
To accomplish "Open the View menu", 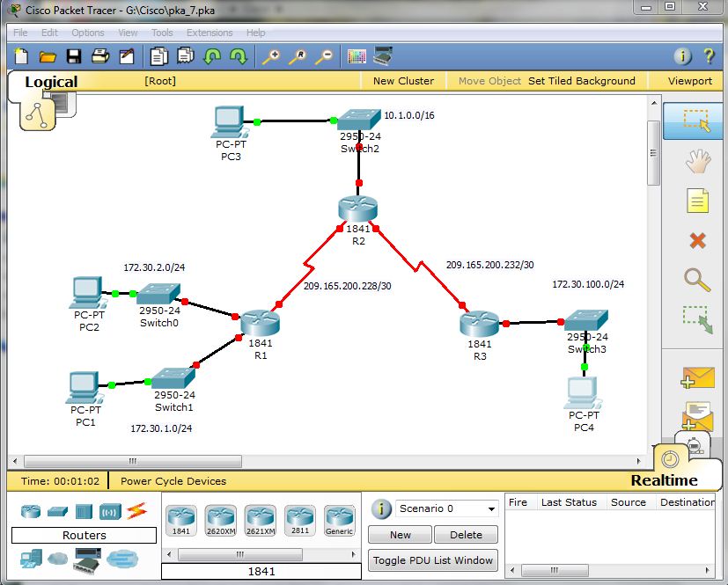I will (x=128, y=33).
